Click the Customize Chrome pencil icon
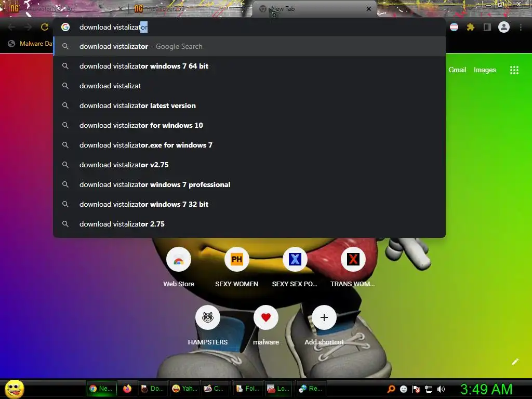The image size is (532, 399). pos(515,362)
